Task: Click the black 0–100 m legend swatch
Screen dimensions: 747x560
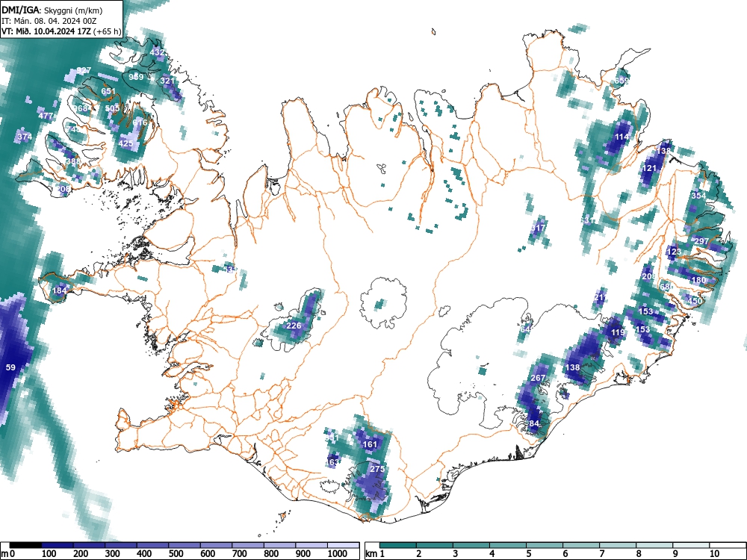Action: tap(25, 545)
